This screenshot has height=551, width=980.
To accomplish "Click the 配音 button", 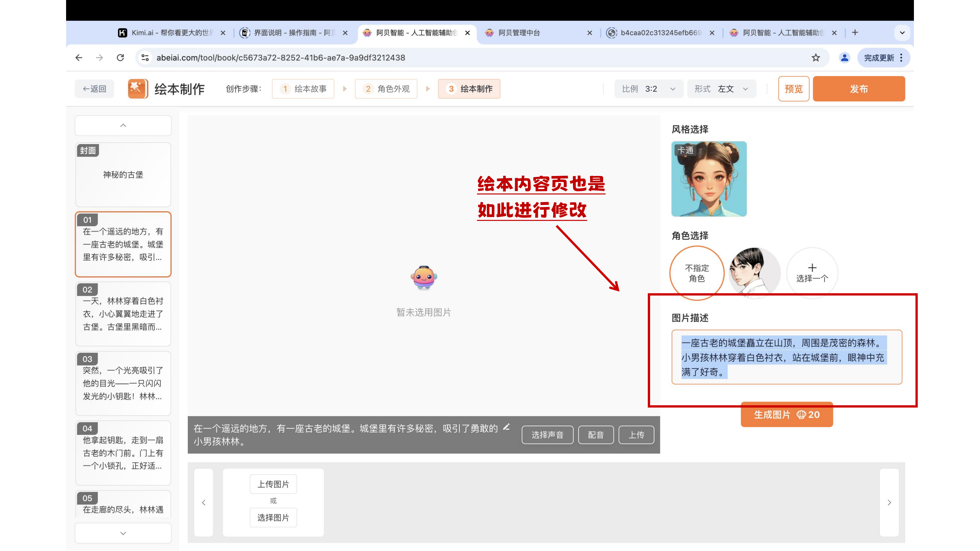I will (596, 435).
